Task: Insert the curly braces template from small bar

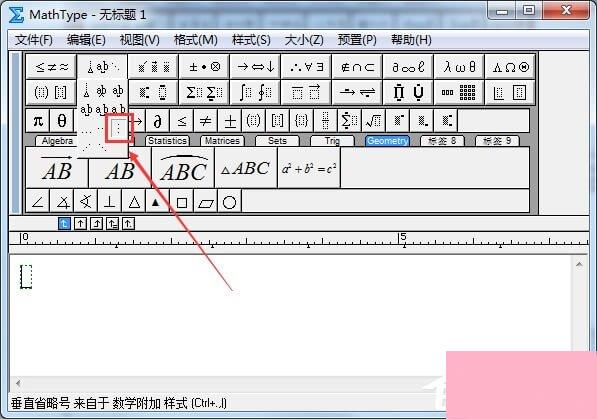Action: point(302,121)
